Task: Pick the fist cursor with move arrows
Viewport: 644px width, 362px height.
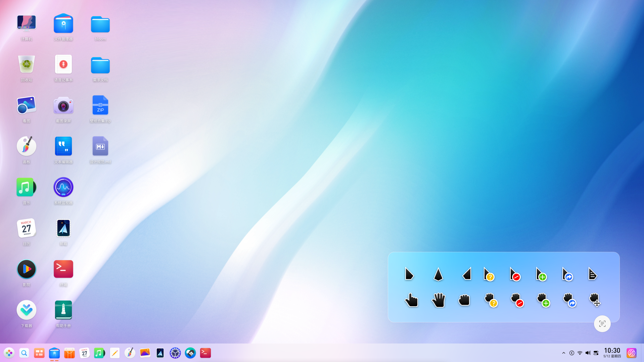Action: point(595,300)
